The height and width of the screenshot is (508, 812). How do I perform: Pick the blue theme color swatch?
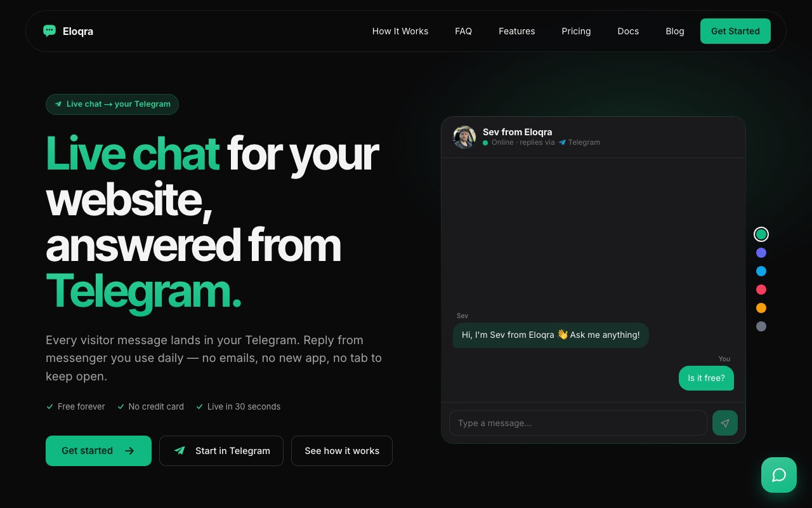[x=761, y=271]
